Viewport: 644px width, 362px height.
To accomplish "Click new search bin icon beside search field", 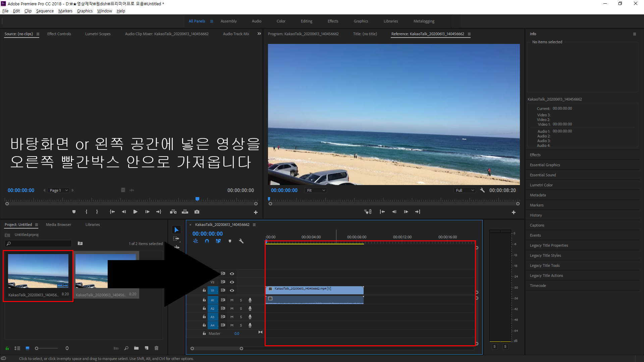I will (80, 243).
